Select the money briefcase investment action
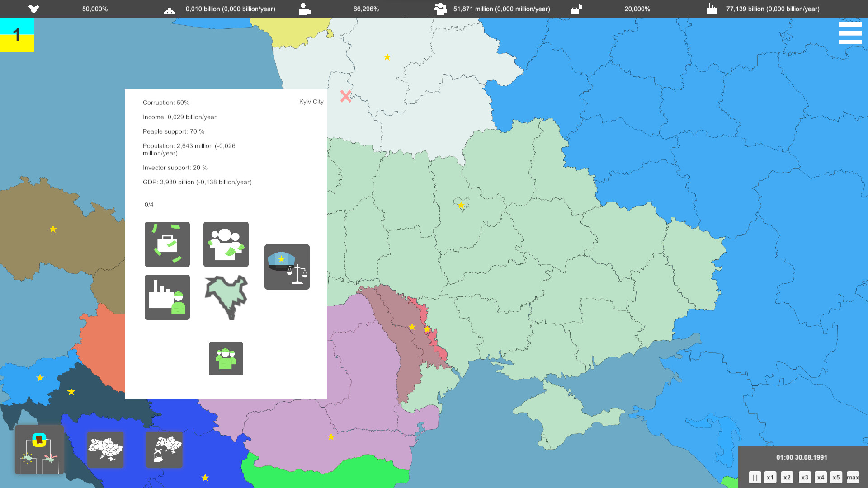 pyautogui.click(x=167, y=244)
